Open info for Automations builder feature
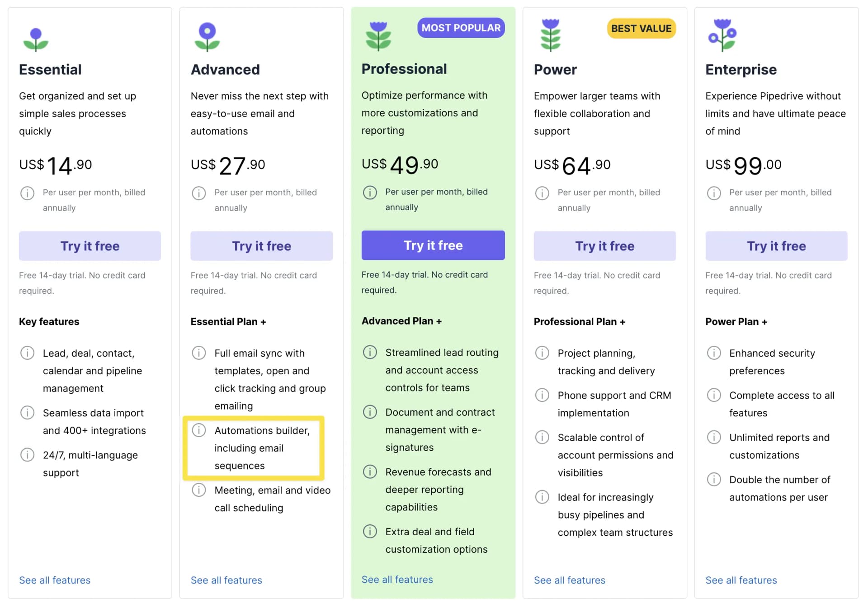 pos(199,430)
